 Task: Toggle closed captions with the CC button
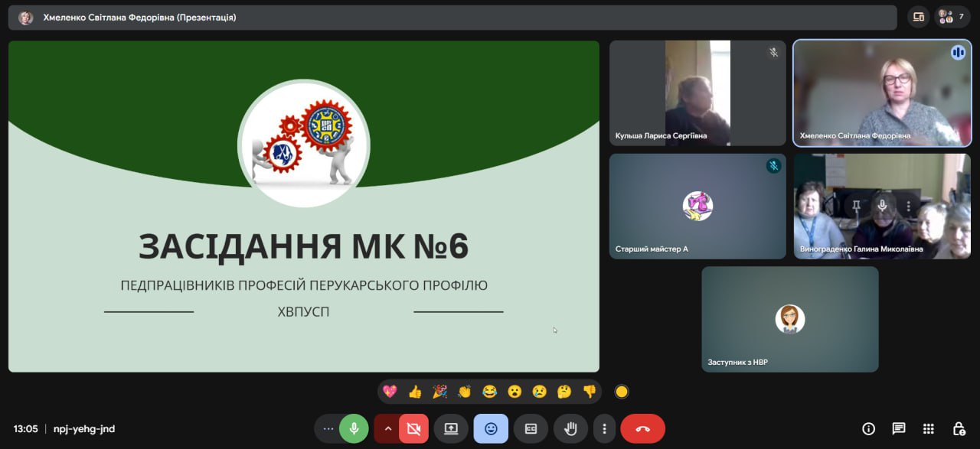tap(531, 429)
